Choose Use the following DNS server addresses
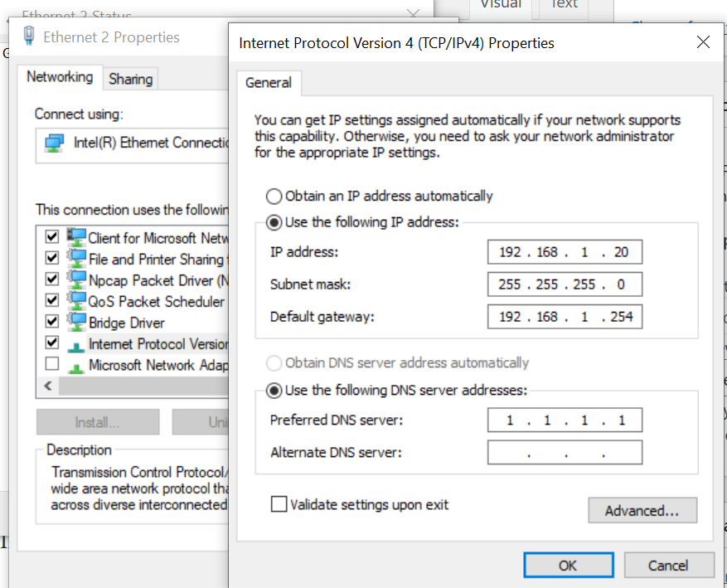This screenshot has width=727, height=588. pos(274,390)
